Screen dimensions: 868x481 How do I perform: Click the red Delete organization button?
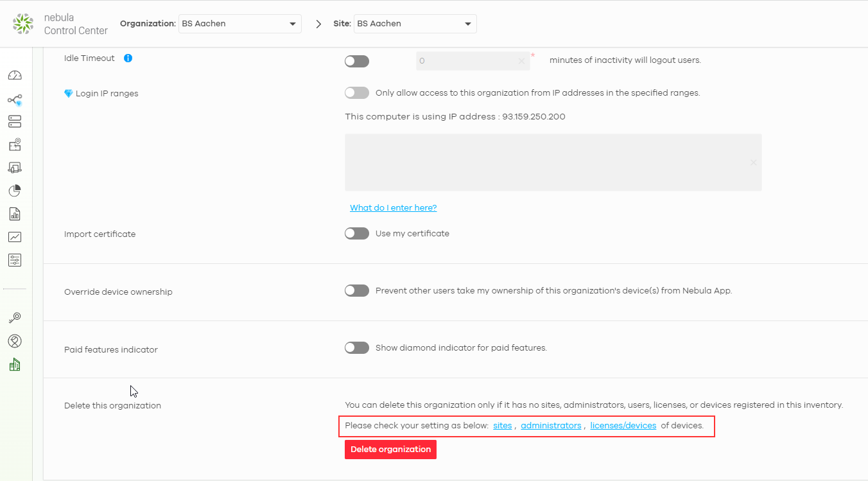390,450
